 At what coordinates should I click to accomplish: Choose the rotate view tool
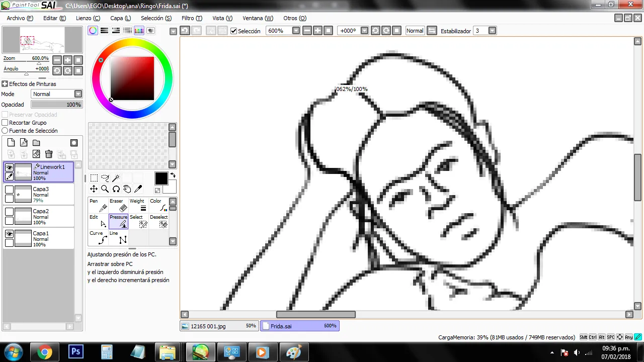click(116, 189)
